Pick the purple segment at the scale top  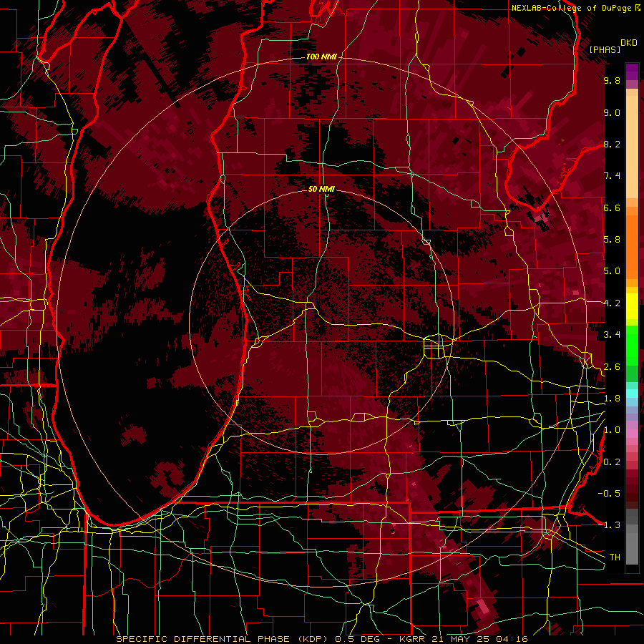tap(632, 72)
